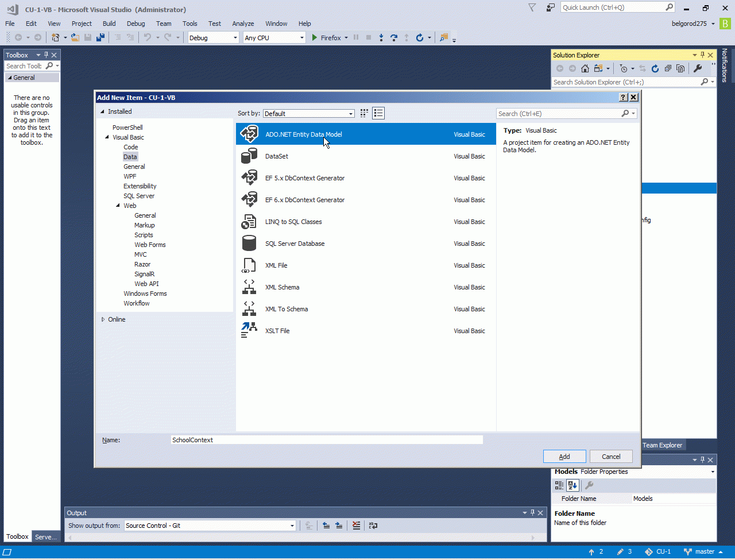Open the Any CPU platform dropdown

pyautogui.click(x=274, y=38)
